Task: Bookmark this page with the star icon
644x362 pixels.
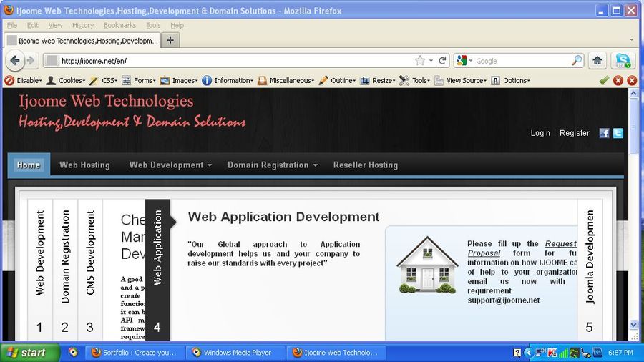Action: pos(420,61)
